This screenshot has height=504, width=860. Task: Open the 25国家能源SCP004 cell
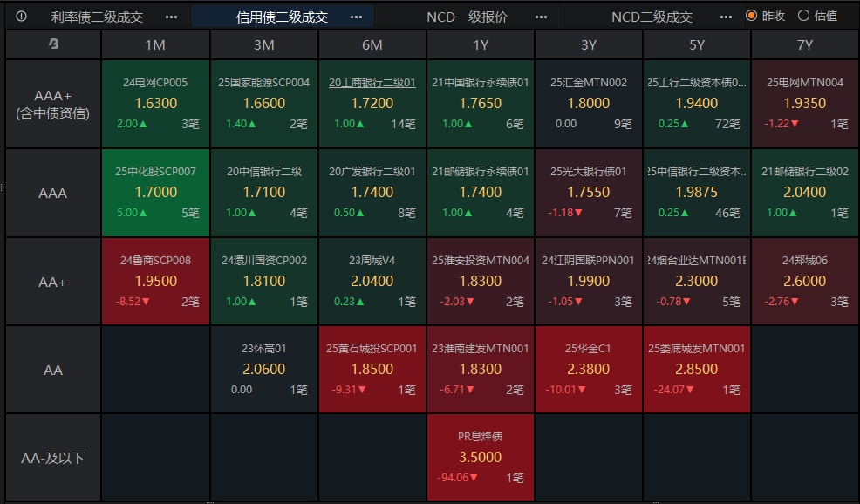(x=263, y=104)
